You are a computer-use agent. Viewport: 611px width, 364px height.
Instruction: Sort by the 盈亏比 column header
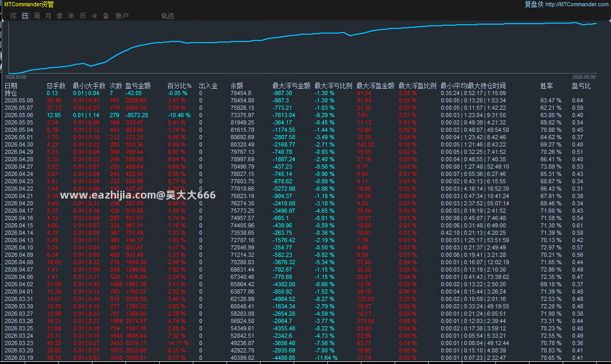coord(582,86)
